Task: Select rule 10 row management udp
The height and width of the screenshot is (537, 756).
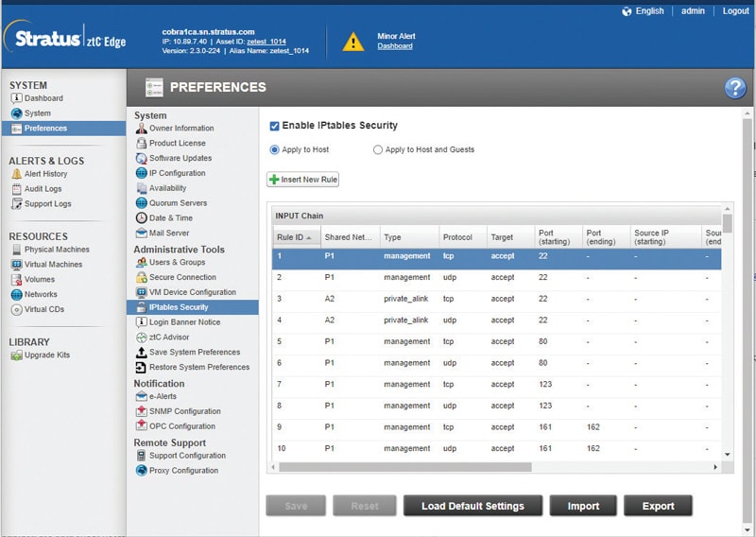Action: click(x=497, y=449)
